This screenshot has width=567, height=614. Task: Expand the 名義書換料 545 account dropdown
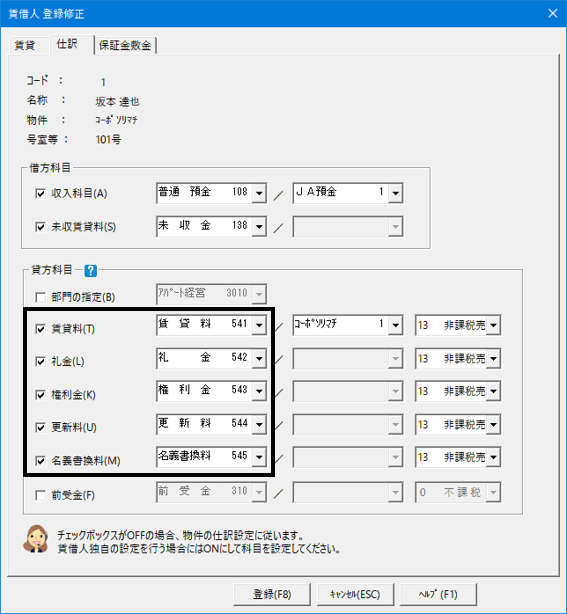click(x=259, y=457)
